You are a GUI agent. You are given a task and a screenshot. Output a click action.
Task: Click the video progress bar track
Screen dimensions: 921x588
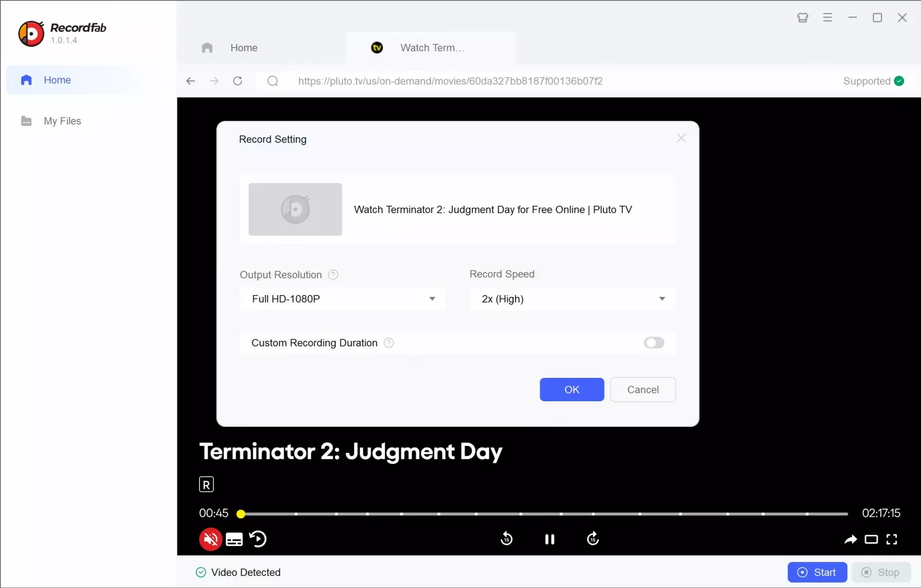(545, 514)
